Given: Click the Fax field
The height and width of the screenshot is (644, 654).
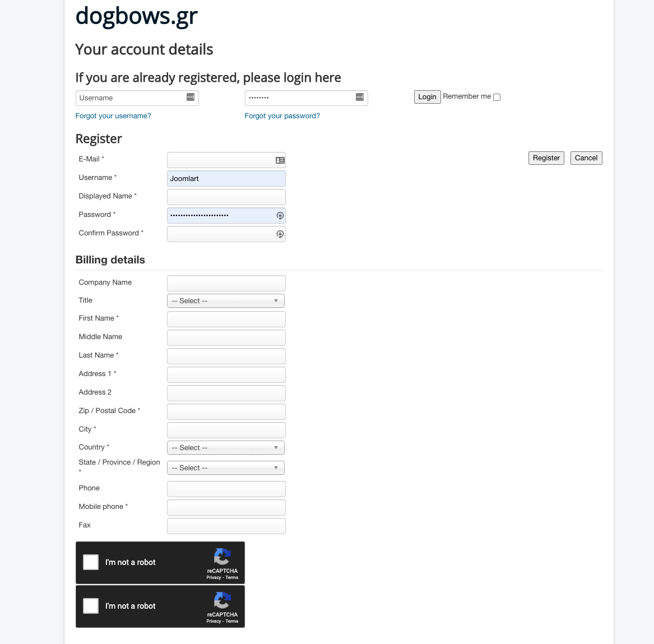Looking at the screenshot, I should tap(226, 526).
